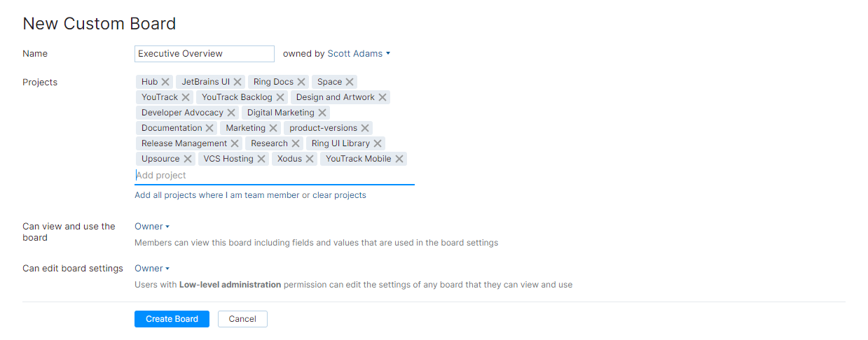Click the Add project input field
This screenshot has width=868, height=340.
coord(274,176)
